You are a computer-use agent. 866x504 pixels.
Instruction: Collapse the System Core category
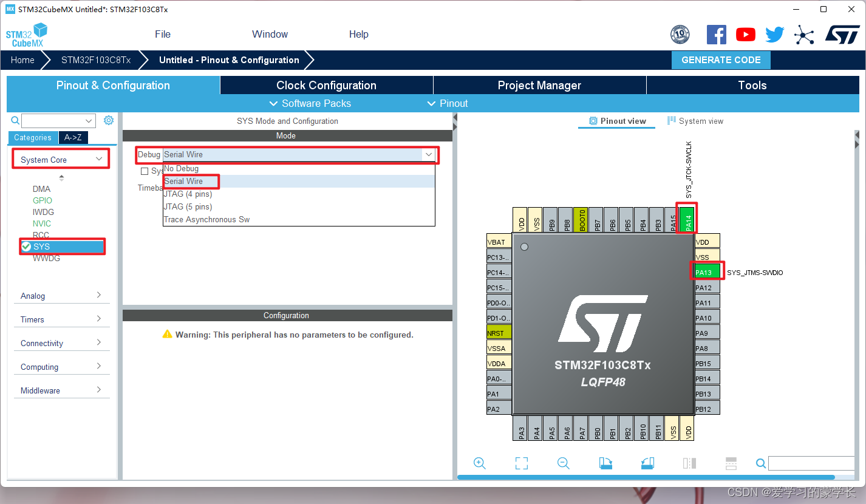point(61,160)
